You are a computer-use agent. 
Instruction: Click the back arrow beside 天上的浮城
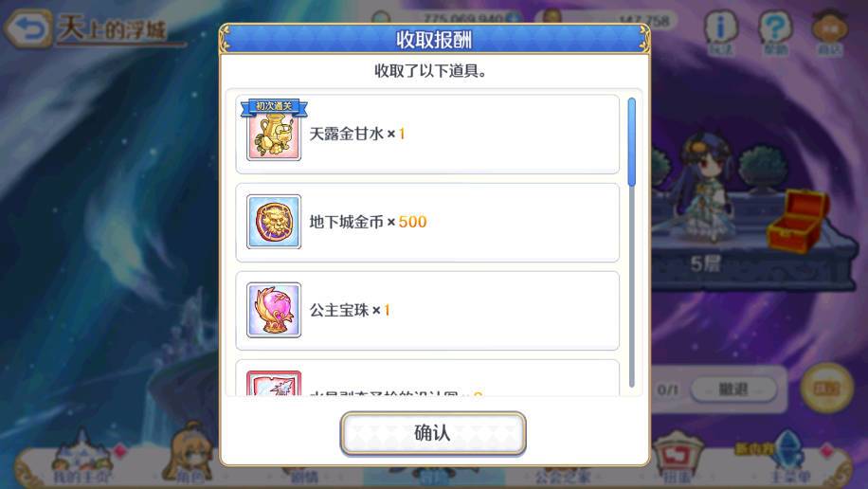27,28
